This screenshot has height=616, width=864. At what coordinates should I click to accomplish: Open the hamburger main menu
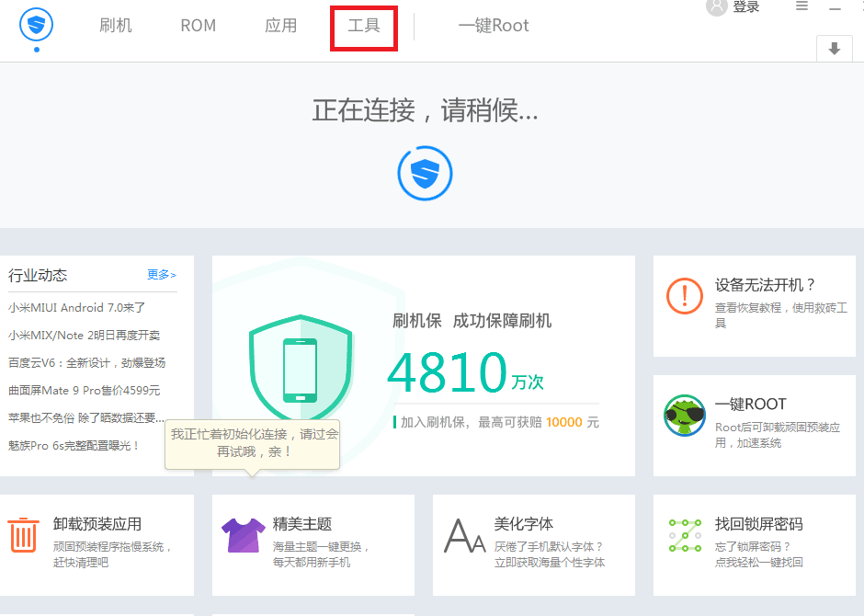801,6
